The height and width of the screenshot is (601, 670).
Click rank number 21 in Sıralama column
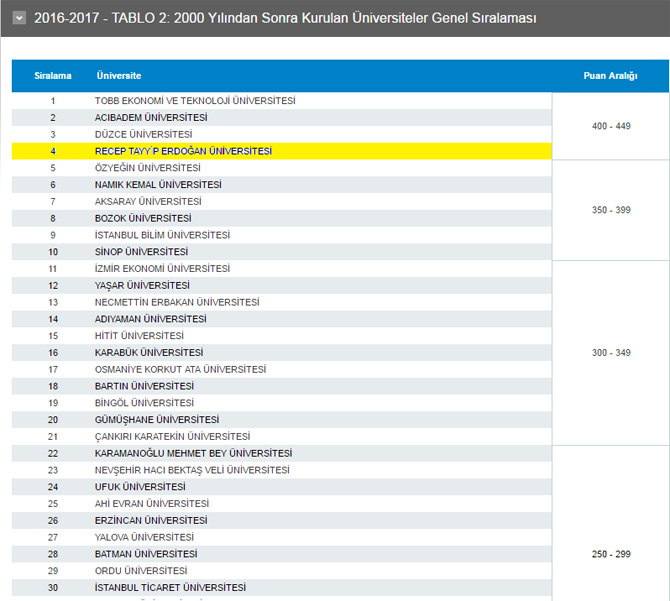coord(53,437)
